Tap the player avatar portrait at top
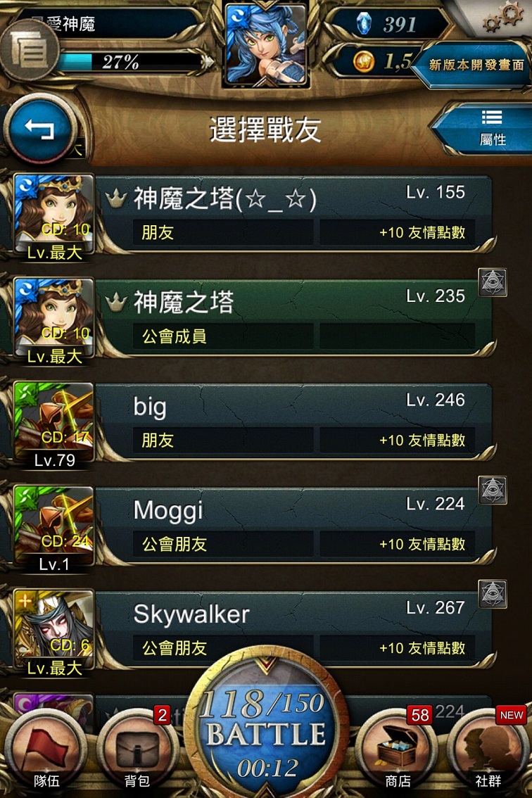The height and width of the screenshot is (798, 532). pyautogui.click(x=266, y=44)
